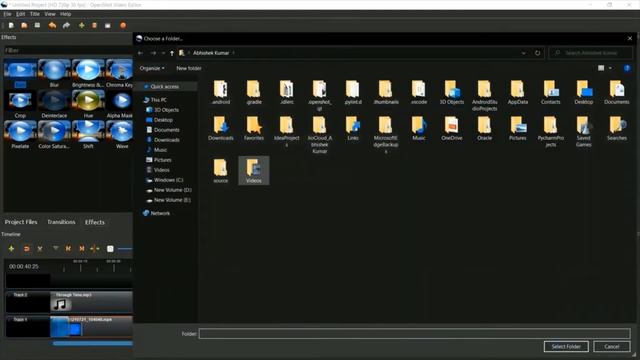Click the Up one level arrow

tap(172, 53)
